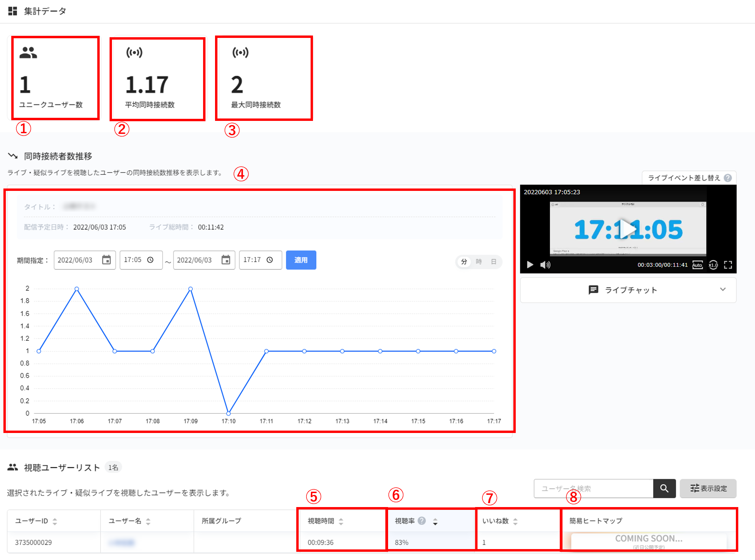This screenshot has width=755, height=560.
Task: Sort the list by 視聴時間 column
Action: 341,521
